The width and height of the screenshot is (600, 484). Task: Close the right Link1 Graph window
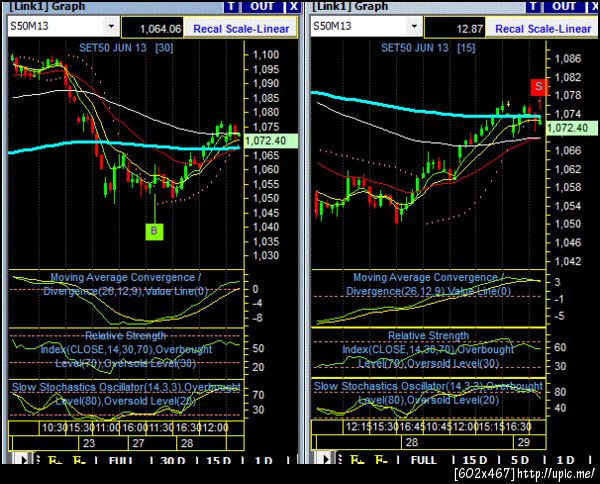[593, 6]
